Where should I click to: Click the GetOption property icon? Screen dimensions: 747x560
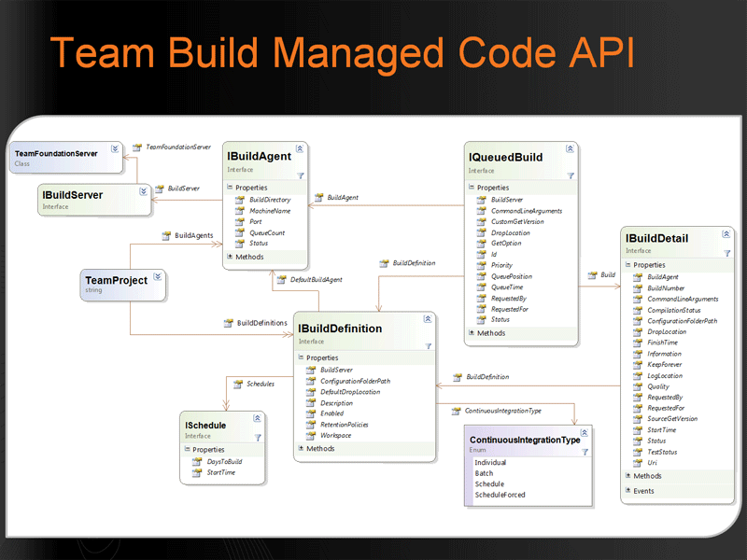pos(481,243)
